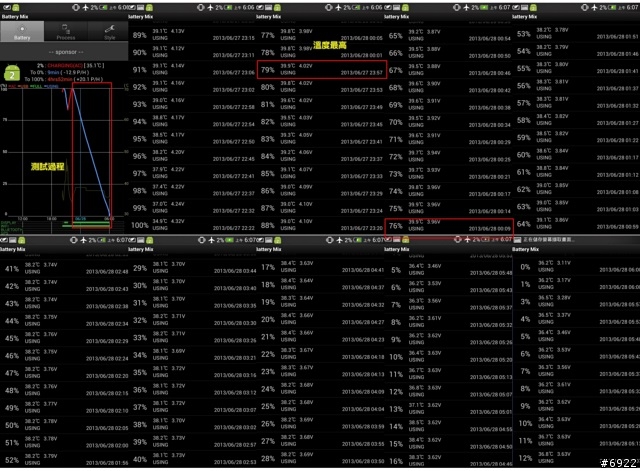640x471 pixels.
Task: Select the 58% battery log row
Action: point(576,120)
